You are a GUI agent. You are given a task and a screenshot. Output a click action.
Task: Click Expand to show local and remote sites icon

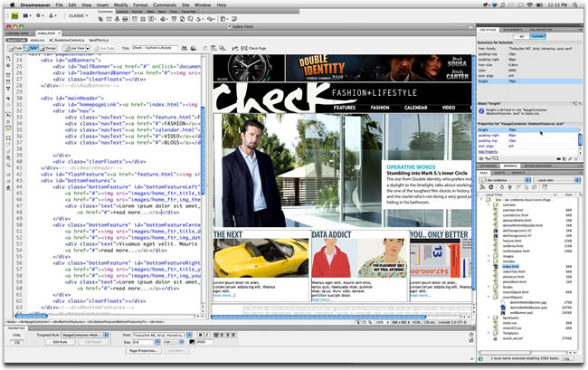[545, 187]
